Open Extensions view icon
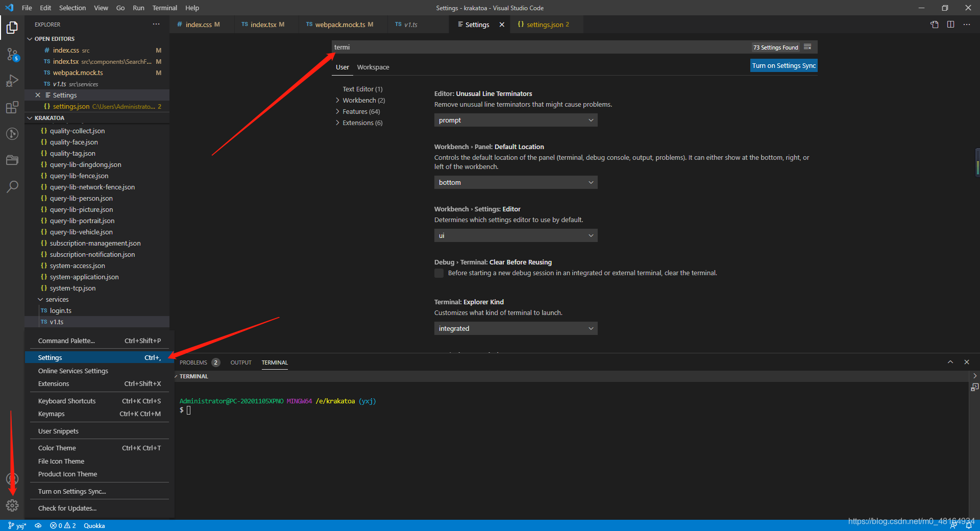980x531 pixels. tap(12, 107)
